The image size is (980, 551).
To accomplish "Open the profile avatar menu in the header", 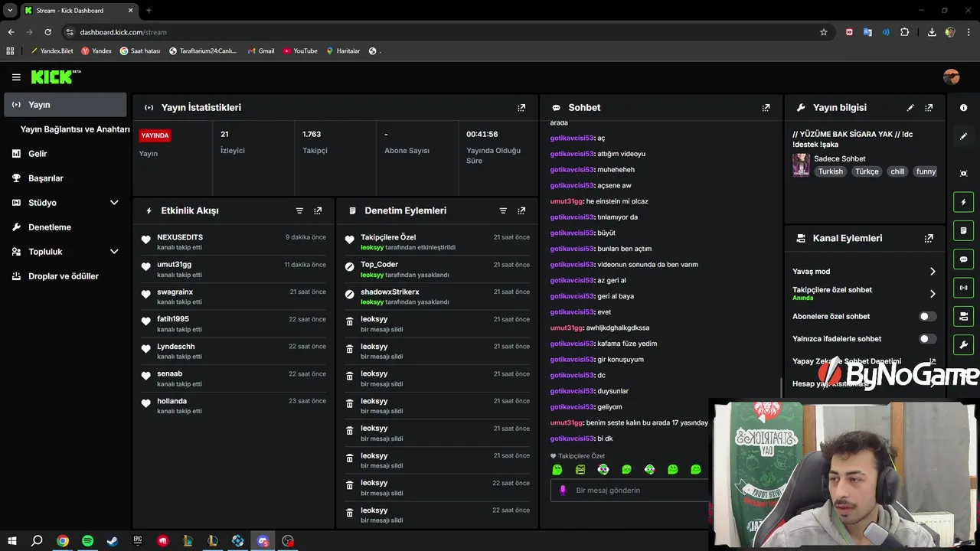I will 952,77.
